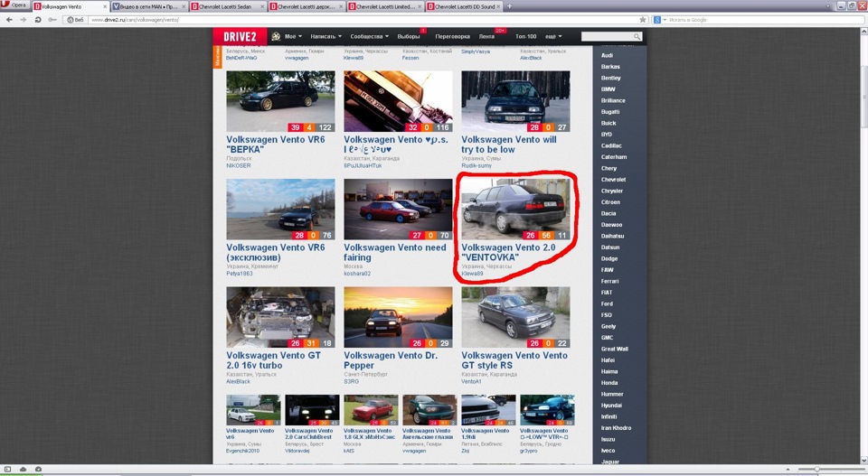Go forward with the browser forward arrow
Viewport: 868px width, 476px height.
point(24,19)
